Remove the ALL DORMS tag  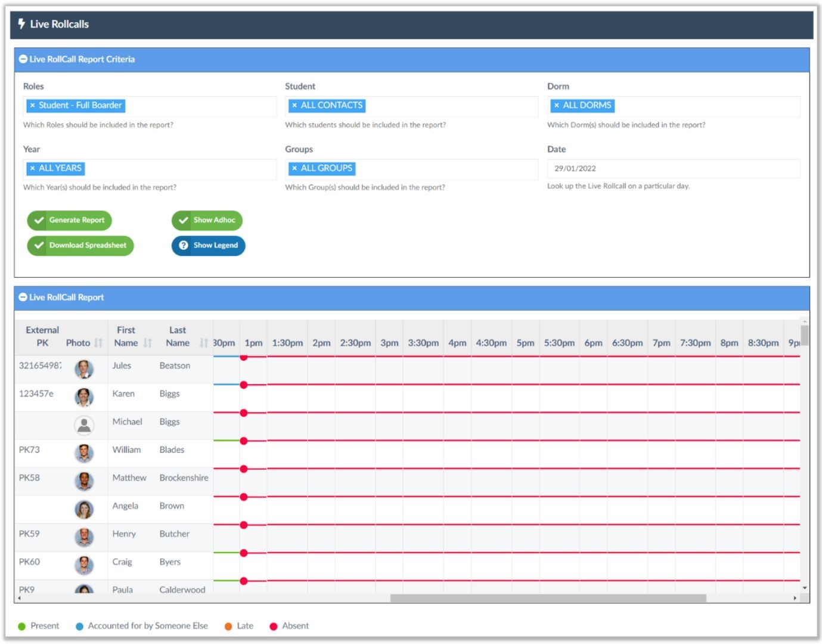tap(557, 106)
